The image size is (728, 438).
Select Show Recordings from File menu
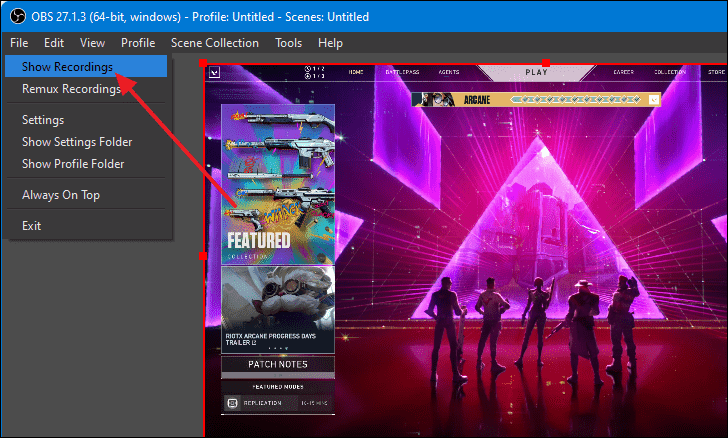coord(86,66)
